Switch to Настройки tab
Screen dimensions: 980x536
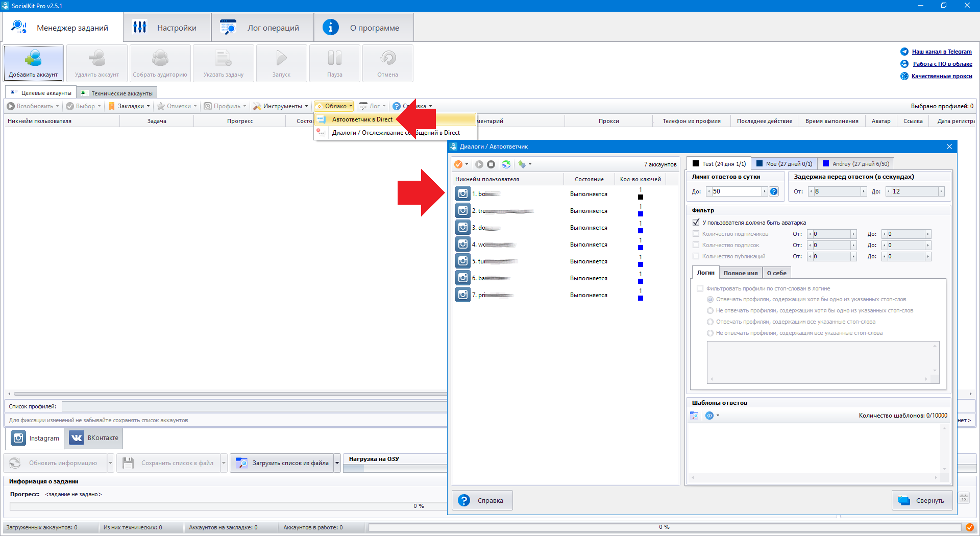167,28
